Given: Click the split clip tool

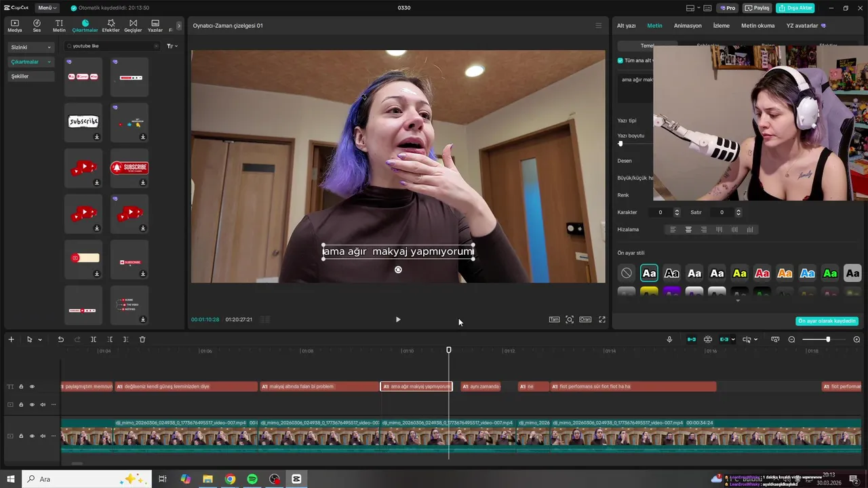Looking at the screenshot, I should coord(94,339).
